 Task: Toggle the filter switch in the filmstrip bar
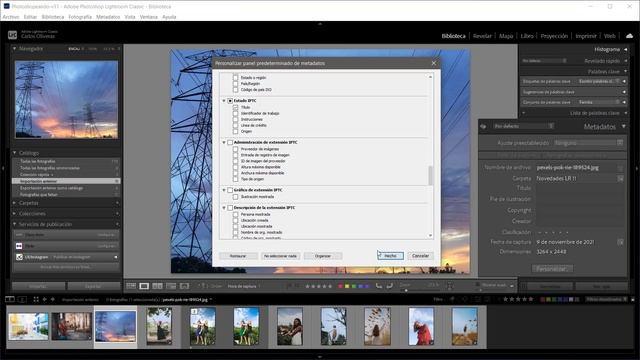(x=633, y=299)
